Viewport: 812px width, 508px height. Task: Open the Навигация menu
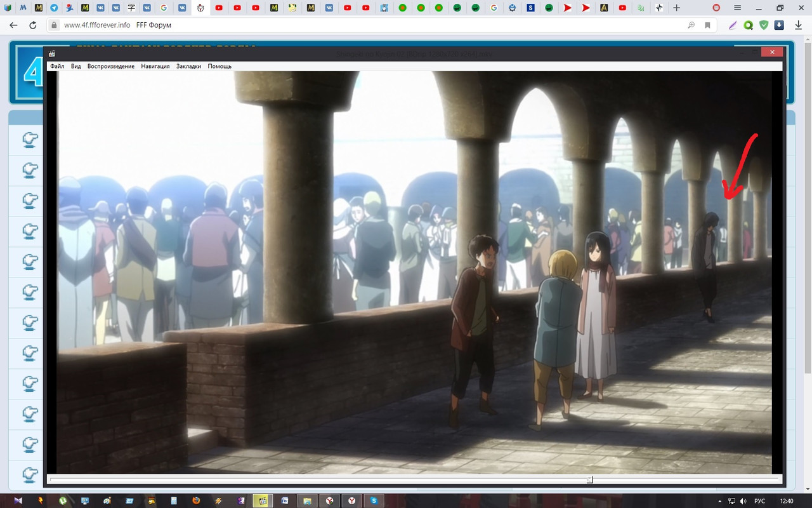pyautogui.click(x=155, y=66)
